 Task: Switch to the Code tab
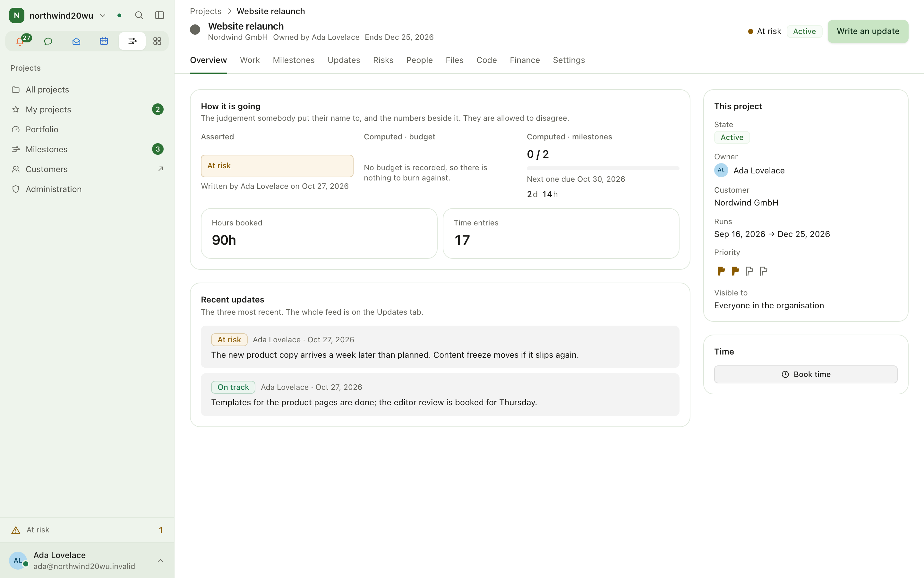(x=486, y=60)
